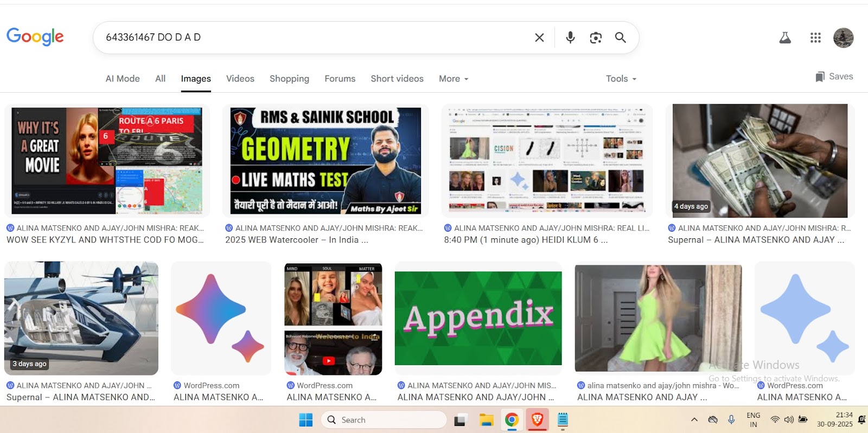Open the Saves collection link
Screen dimensions: 868x433
point(834,77)
